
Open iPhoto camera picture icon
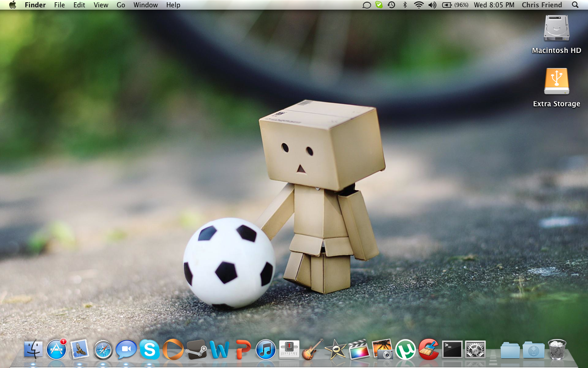click(382, 350)
